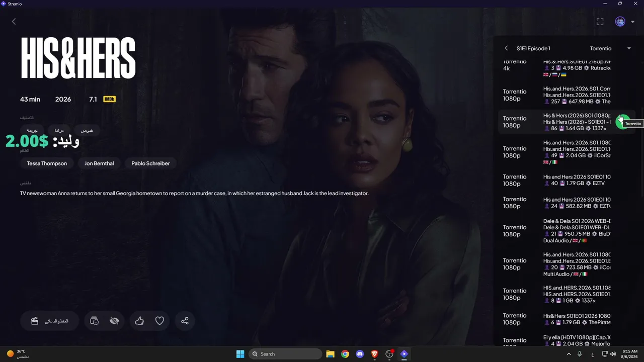Toggle fullscreen mode icon
Screen dimensions: 644x362
click(x=600, y=22)
